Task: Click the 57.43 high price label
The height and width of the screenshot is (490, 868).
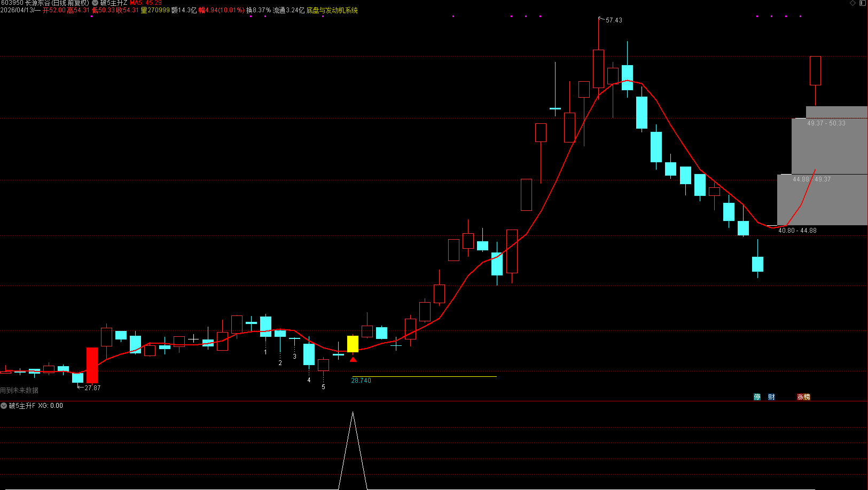Action: 614,20
